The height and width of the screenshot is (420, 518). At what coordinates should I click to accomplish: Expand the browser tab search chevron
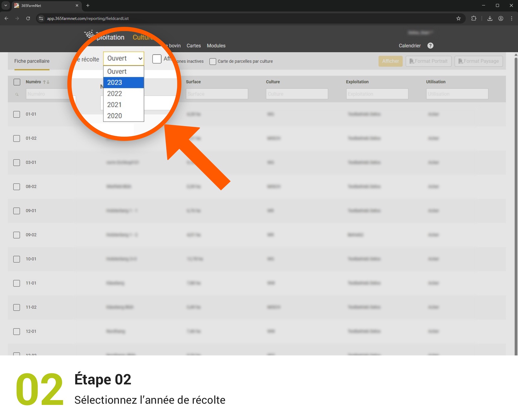pyautogui.click(x=5, y=5)
